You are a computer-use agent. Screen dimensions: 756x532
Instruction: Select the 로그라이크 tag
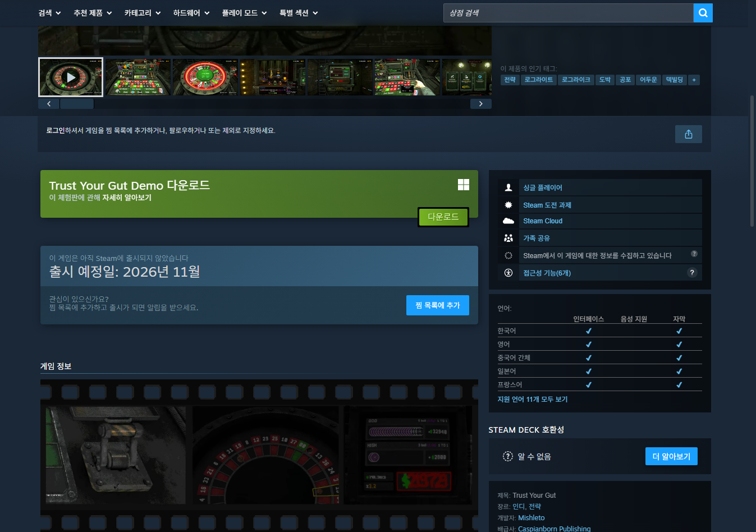pyautogui.click(x=576, y=80)
